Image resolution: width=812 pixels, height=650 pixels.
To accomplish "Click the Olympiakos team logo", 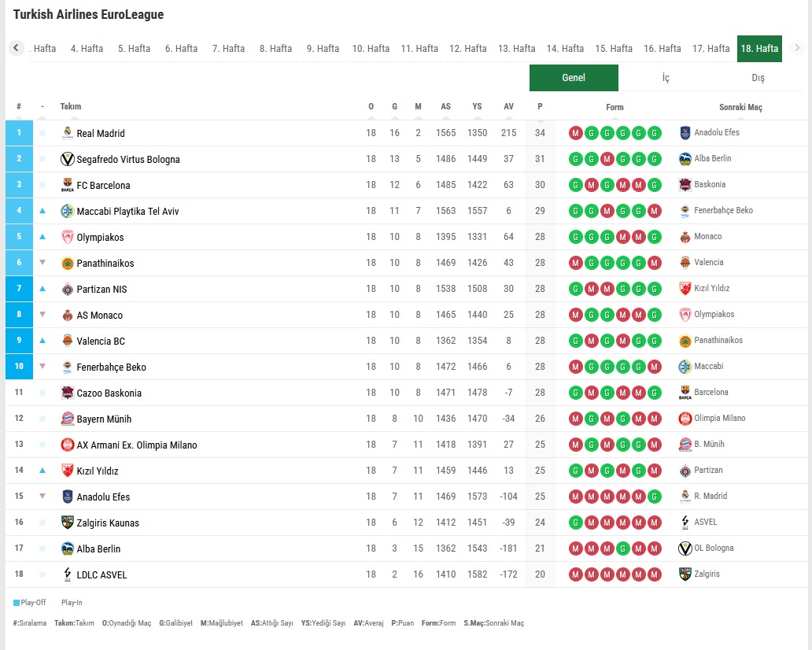I will (68, 238).
